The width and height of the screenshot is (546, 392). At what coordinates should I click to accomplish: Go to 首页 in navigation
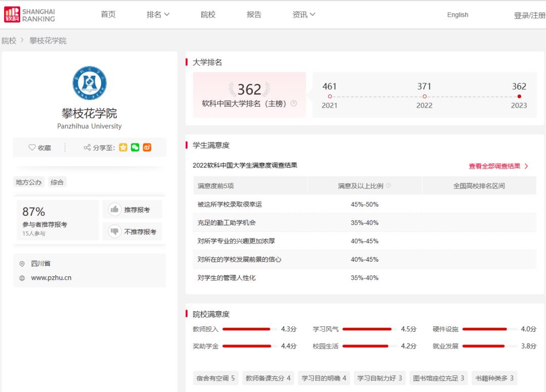pos(108,15)
